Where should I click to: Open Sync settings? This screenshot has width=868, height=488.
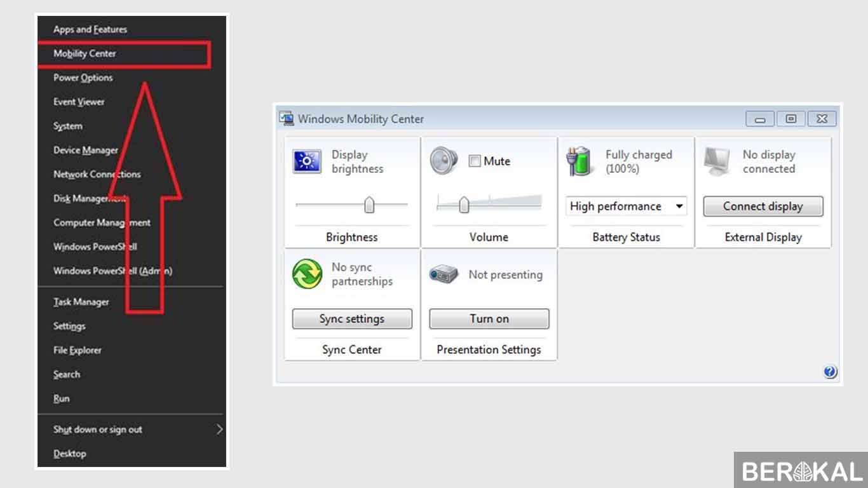click(x=352, y=319)
